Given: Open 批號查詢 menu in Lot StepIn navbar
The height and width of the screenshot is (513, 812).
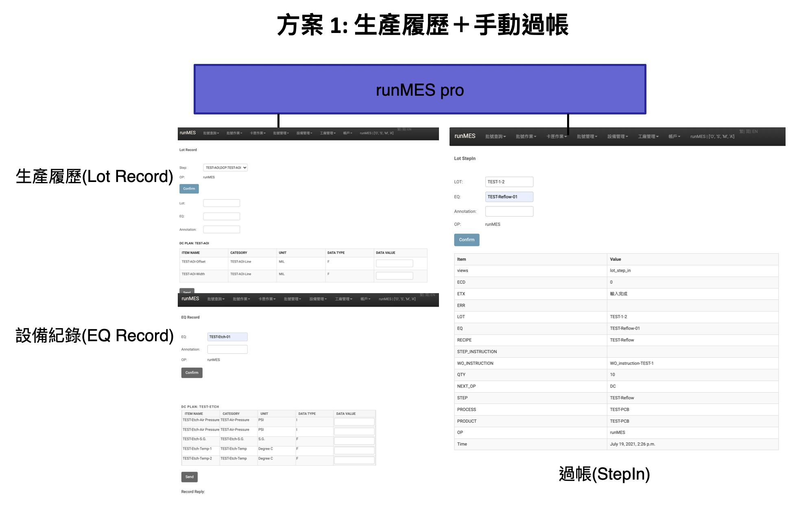Looking at the screenshot, I should [x=495, y=136].
